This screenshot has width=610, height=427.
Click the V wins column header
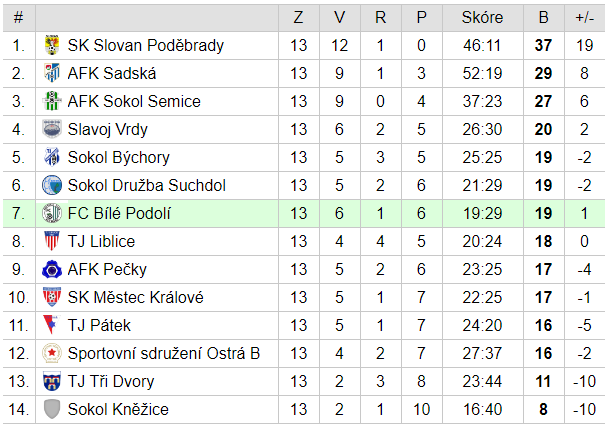340,17
